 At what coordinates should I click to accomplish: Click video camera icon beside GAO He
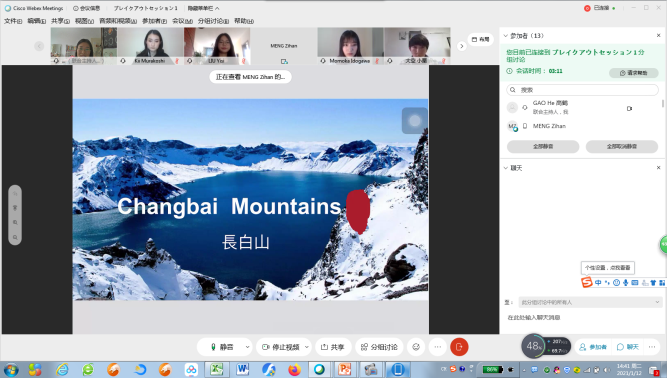click(630, 108)
